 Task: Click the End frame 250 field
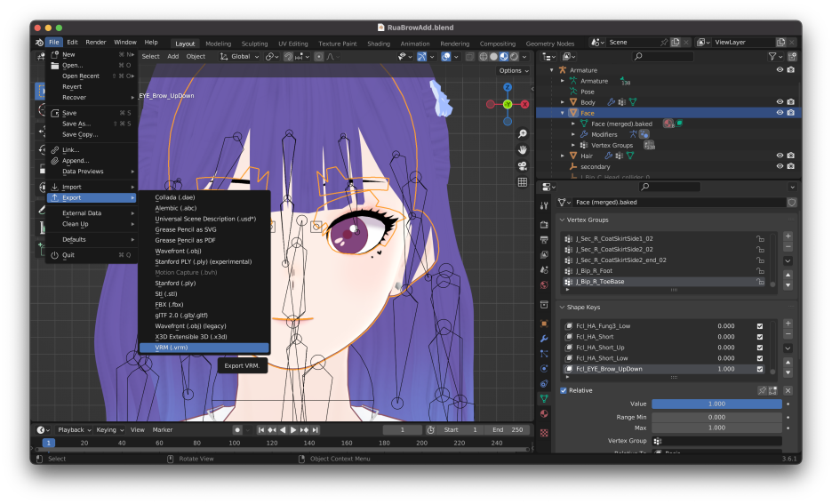pos(508,429)
